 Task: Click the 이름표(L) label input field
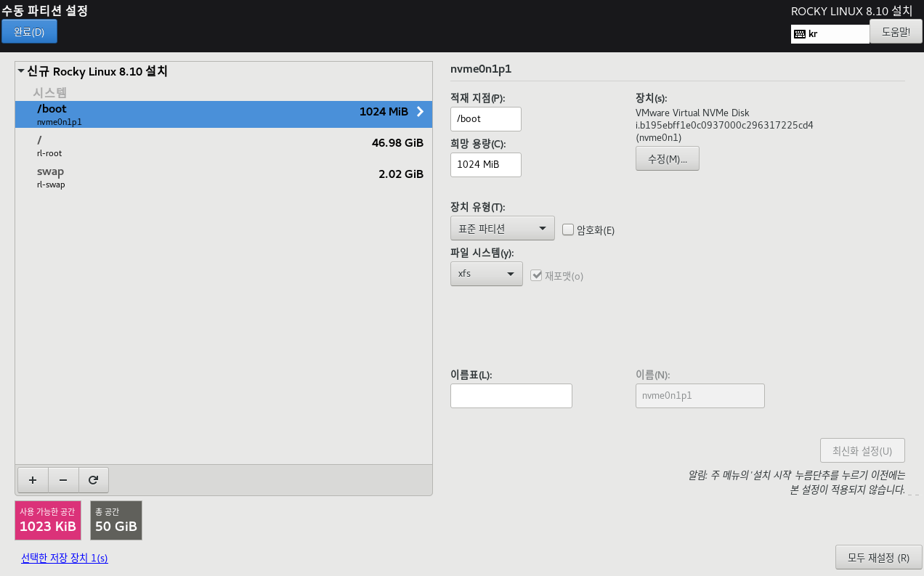(511, 396)
